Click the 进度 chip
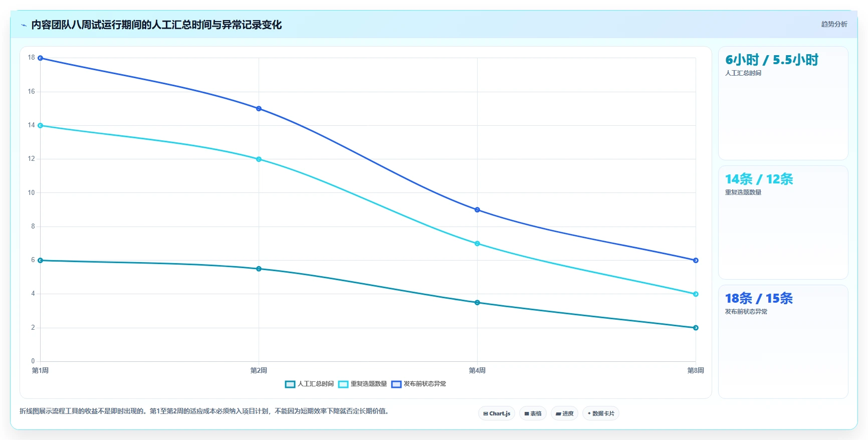 coord(564,413)
